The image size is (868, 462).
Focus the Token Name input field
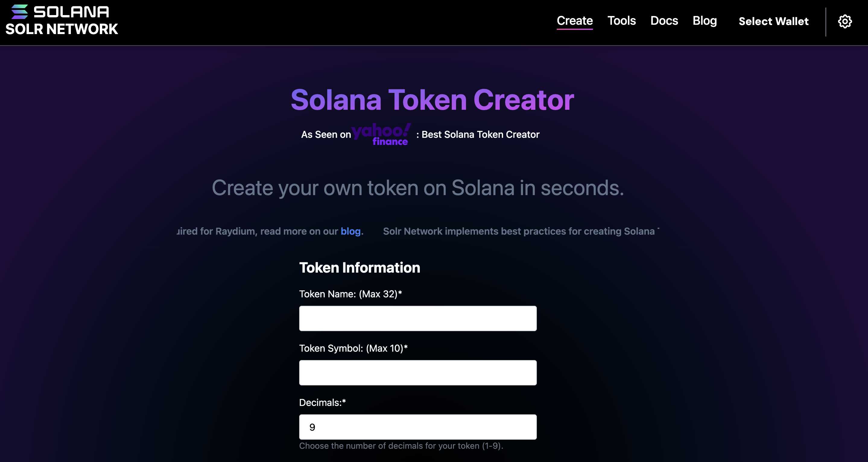(x=418, y=318)
